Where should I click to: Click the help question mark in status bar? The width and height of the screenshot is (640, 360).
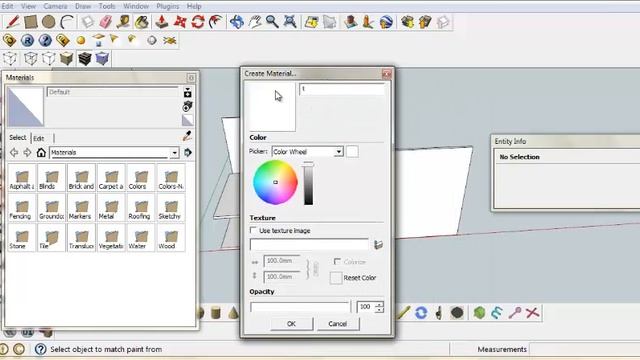(40, 349)
